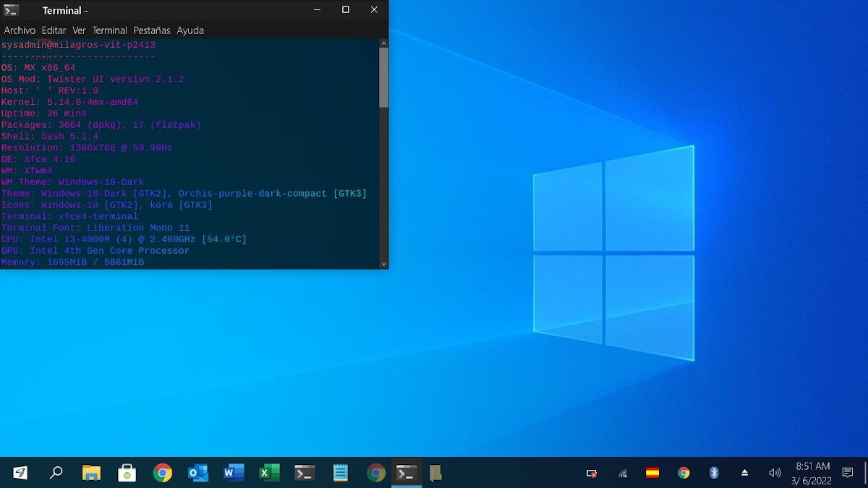Click the wireless network tray icon
The image size is (868, 488).
tap(623, 474)
